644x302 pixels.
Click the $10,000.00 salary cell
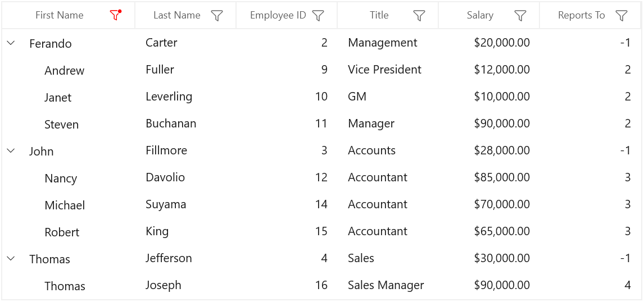tap(502, 97)
